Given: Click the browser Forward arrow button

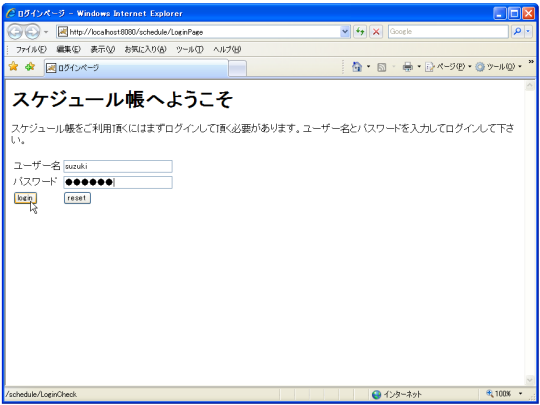Looking at the screenshot, I should (x=32, y=32).
